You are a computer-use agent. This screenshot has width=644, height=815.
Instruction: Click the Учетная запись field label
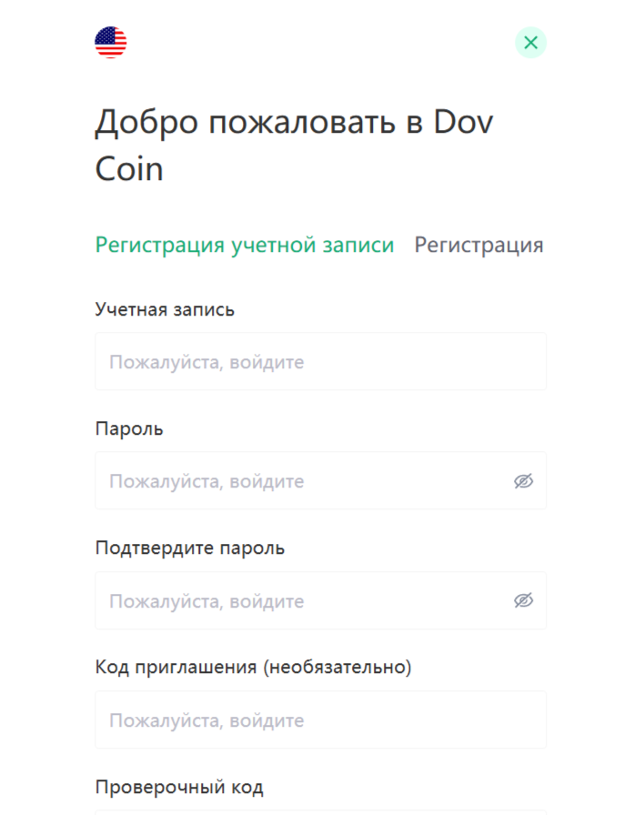165,309
